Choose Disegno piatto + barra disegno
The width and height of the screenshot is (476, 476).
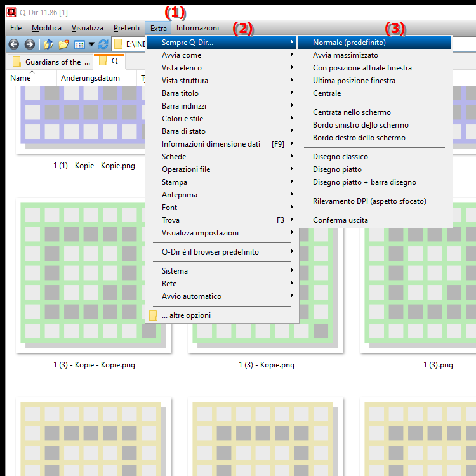tap(374, 182)
